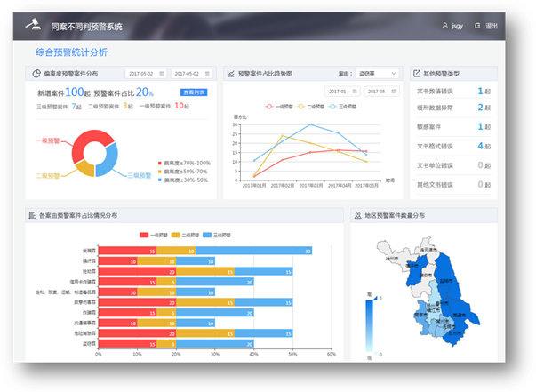Click the 退出 logout icon
This screenshot has width=536, height=392.
477,26
